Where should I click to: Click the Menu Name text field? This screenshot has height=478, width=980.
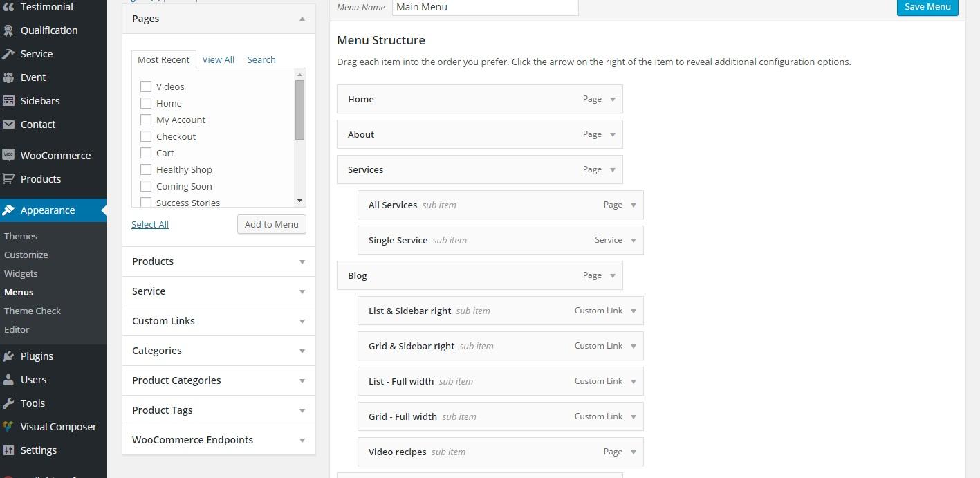tap(485, 7)
